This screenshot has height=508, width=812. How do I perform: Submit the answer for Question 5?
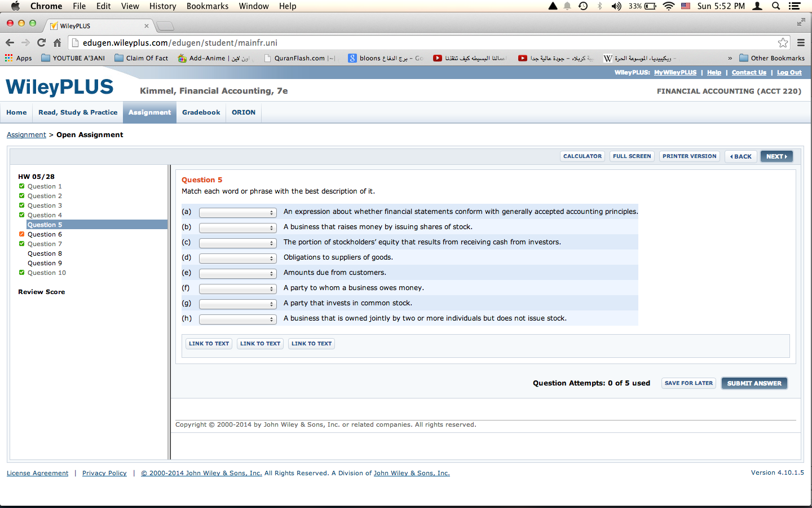pyautogui.click(x=754, y=383)
